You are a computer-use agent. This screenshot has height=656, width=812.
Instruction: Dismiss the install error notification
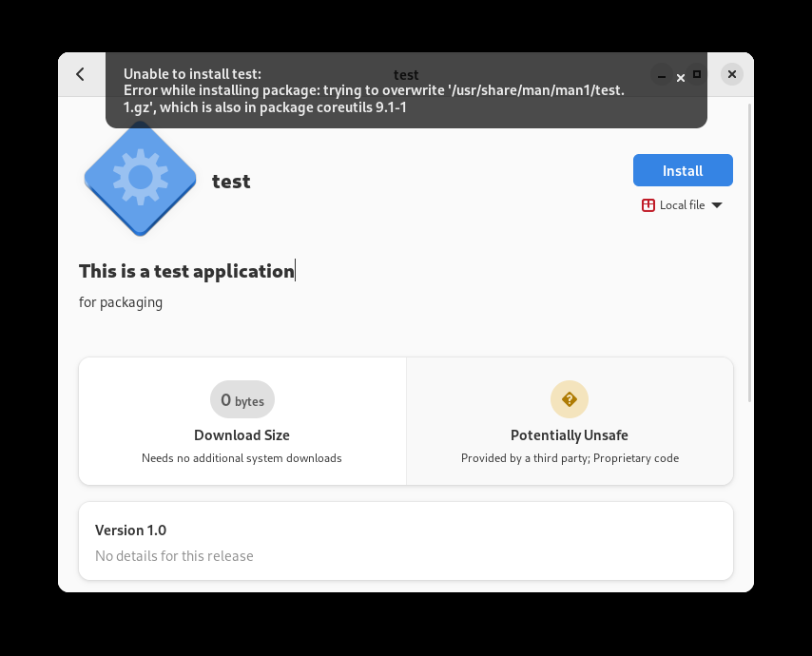click(x=681, y=78)
